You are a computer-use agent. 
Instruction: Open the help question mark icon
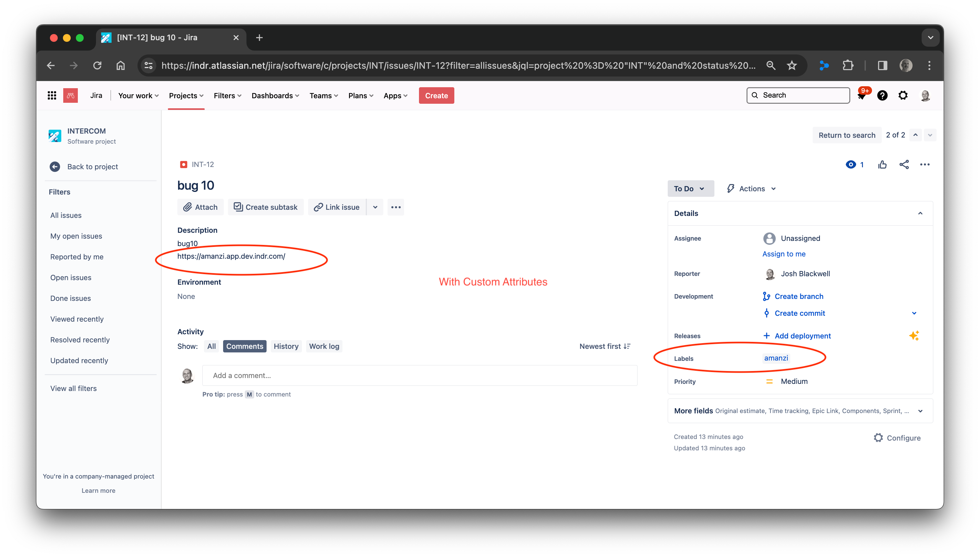tap(882, 95)
